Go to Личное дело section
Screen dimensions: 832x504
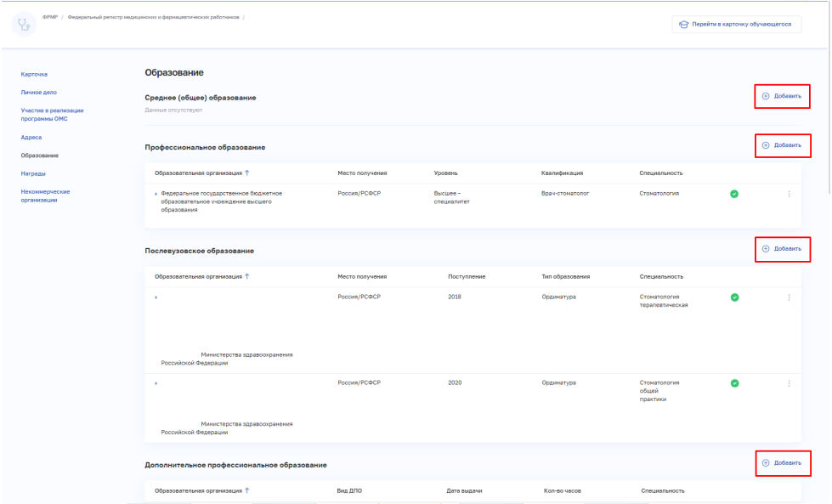pos(39,93)
